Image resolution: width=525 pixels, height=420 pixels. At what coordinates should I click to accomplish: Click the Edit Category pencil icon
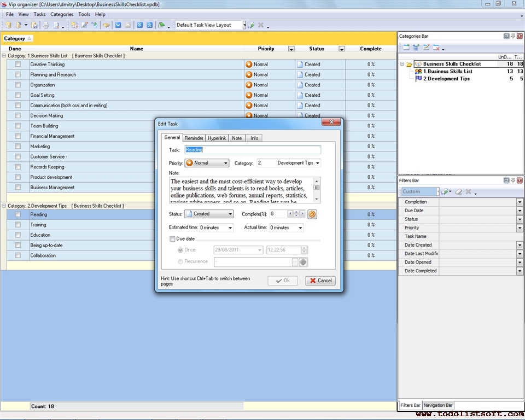click(426, 48)
